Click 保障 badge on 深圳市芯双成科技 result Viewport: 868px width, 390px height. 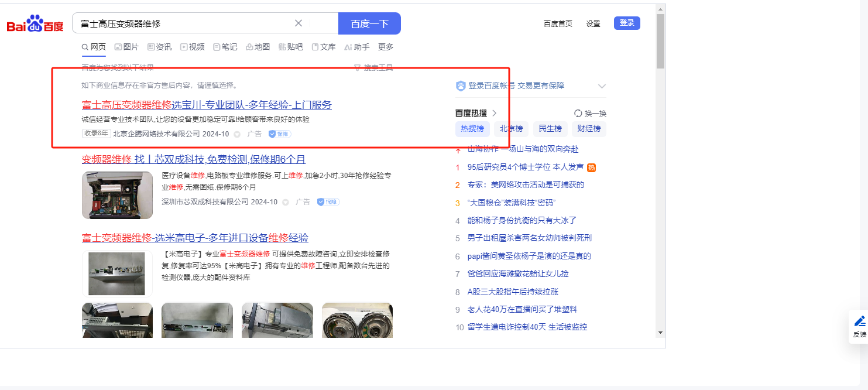(x=328, y=202)
